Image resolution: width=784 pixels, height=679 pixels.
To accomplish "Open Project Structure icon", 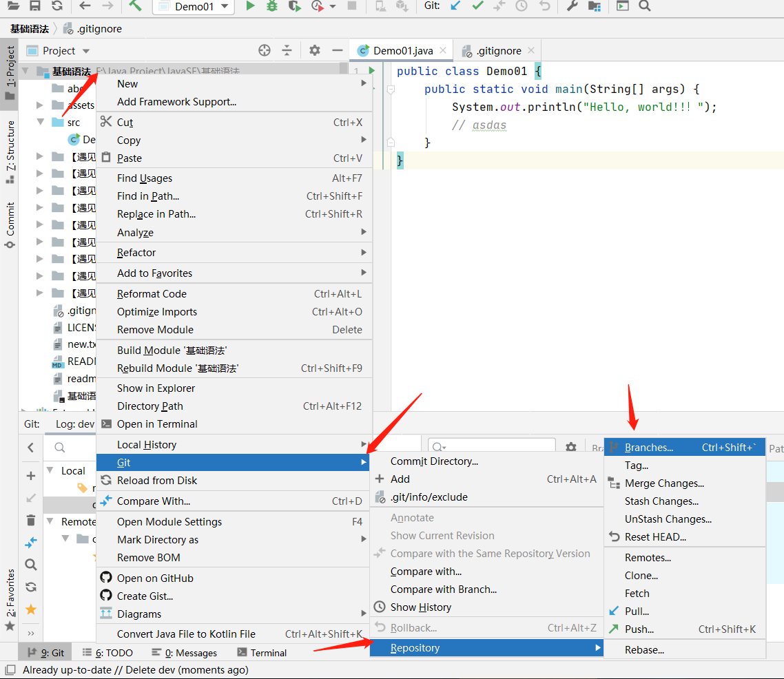I will (x=595, y=6).
